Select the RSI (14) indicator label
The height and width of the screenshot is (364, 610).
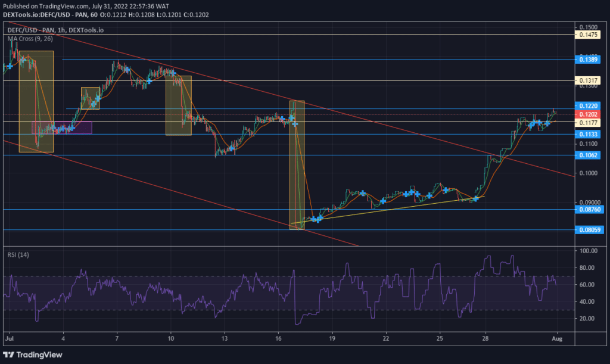pos(18,255)
